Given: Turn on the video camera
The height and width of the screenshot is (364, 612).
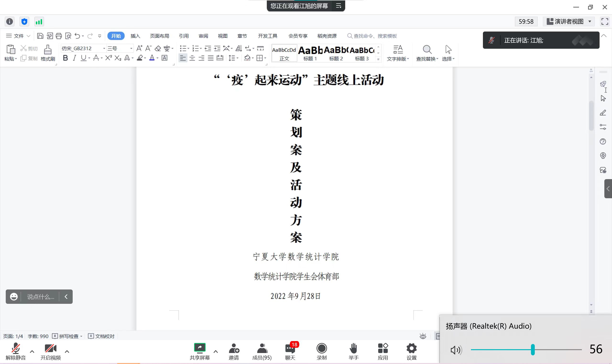Looking at the screenshot, I should (x=50, y=349).
